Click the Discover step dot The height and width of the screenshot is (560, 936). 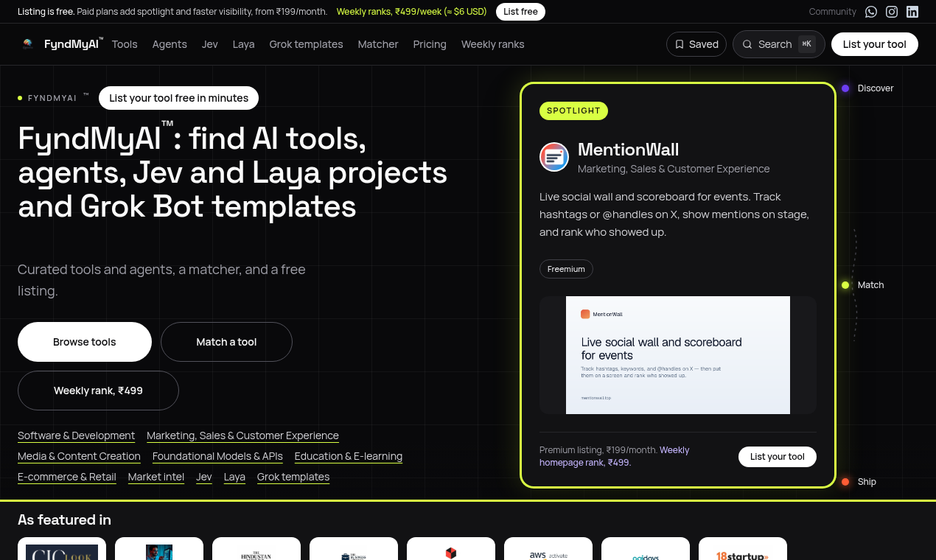click(x=845, y=88)
